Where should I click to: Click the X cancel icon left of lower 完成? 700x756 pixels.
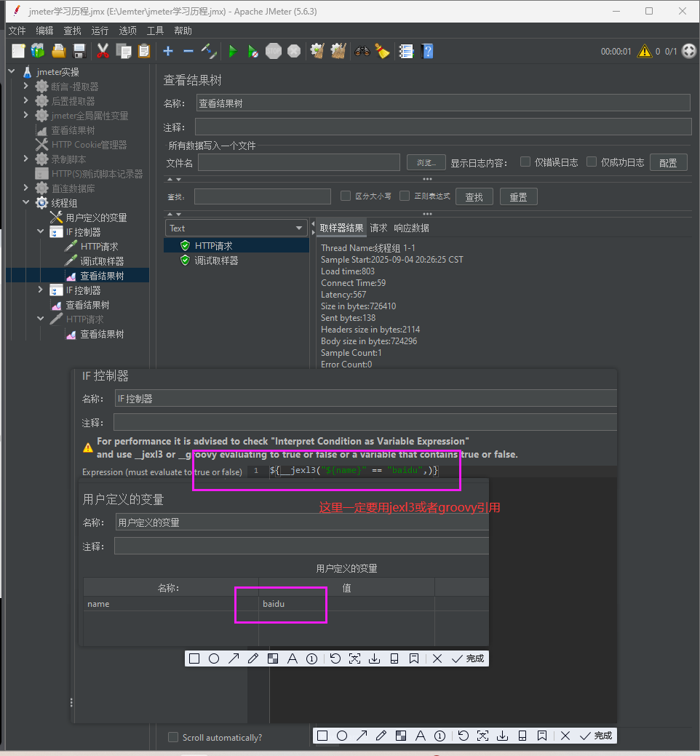[565, 736]
